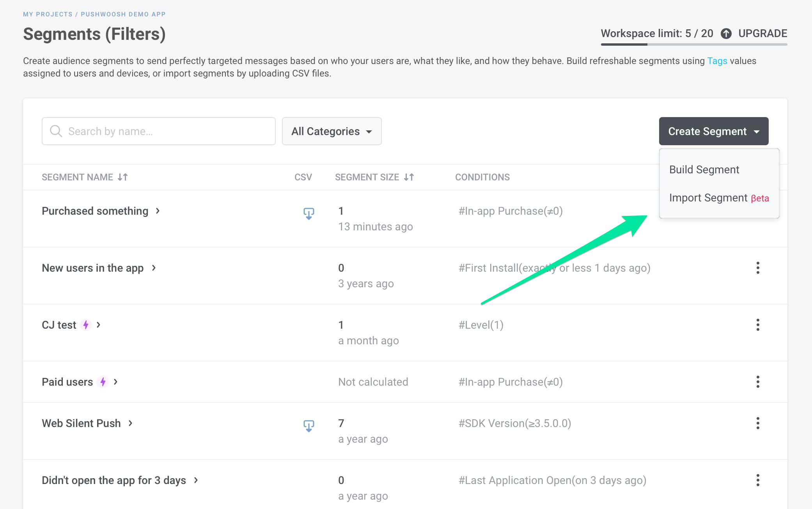This screenshot has width=812, height=509.
Task: Open the All Categories dropdown
Action: pyautogui.click(x=332, y=131)
